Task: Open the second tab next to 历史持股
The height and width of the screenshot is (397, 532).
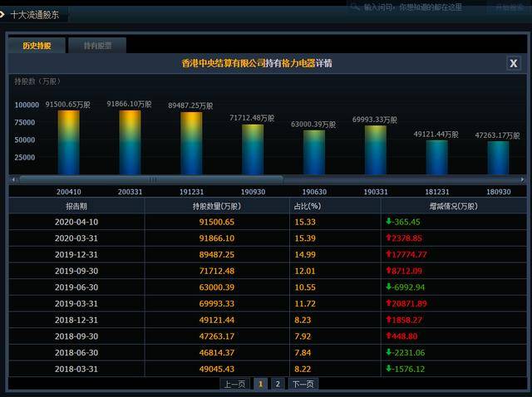Action: coord(97,46)
